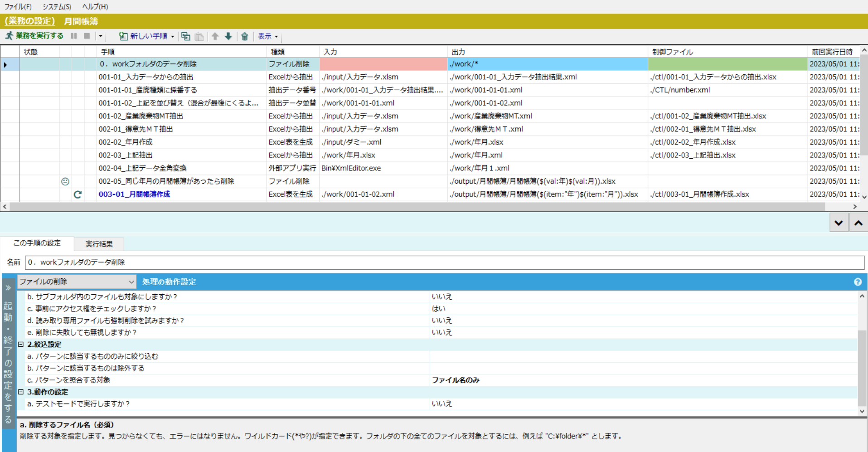Open the ヘルプ(H) menu
Viewport: 868px width, 452px height.
click(x=95, y=7)
